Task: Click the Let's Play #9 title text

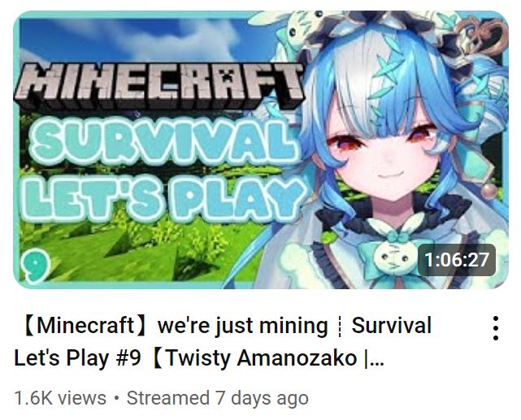Action: tap(77, 358)
